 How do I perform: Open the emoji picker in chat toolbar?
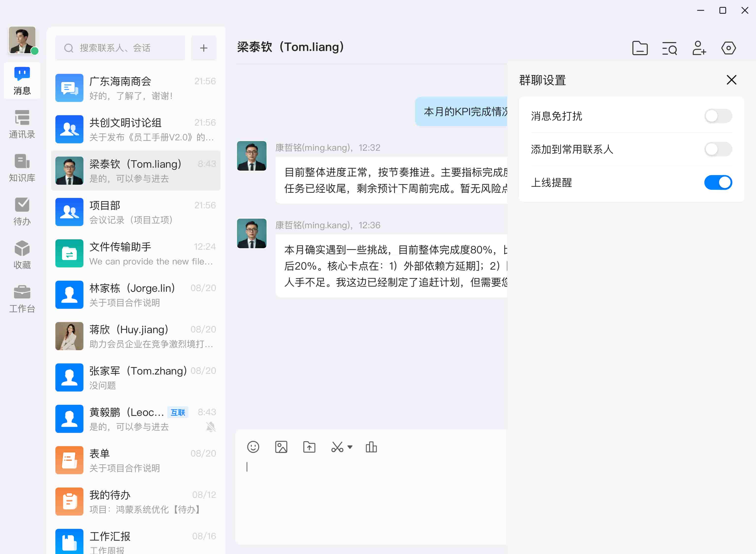[253, 447]
